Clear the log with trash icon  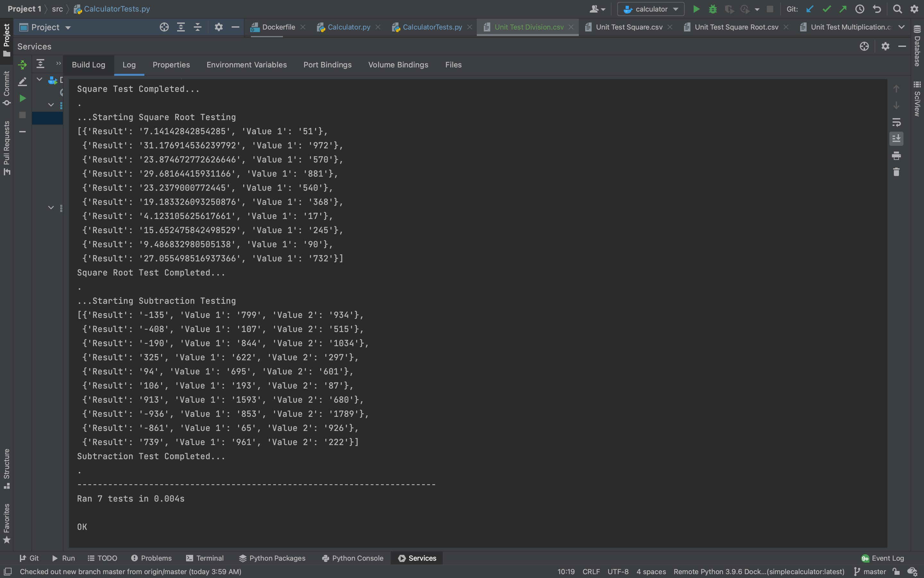(896, 172)
